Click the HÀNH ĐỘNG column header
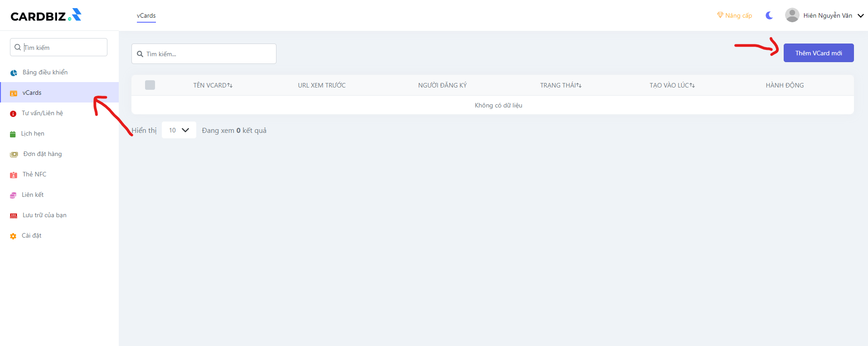The width and height of the screenshot is (868, 346). tap(785, 85)
